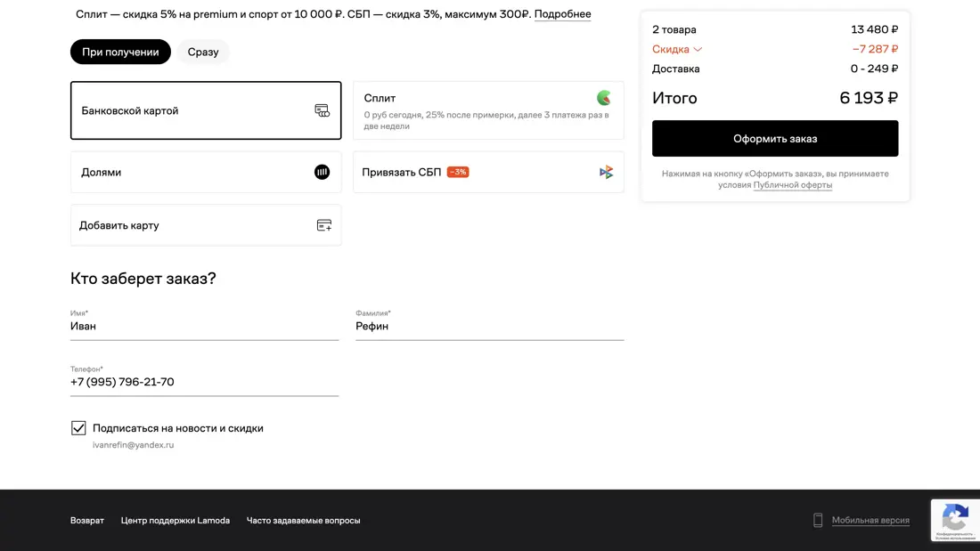The width and height of the screenshot is (980, 551).
Task: Click the mobile phone icon in footer
Action: click(x=818, y=521)
